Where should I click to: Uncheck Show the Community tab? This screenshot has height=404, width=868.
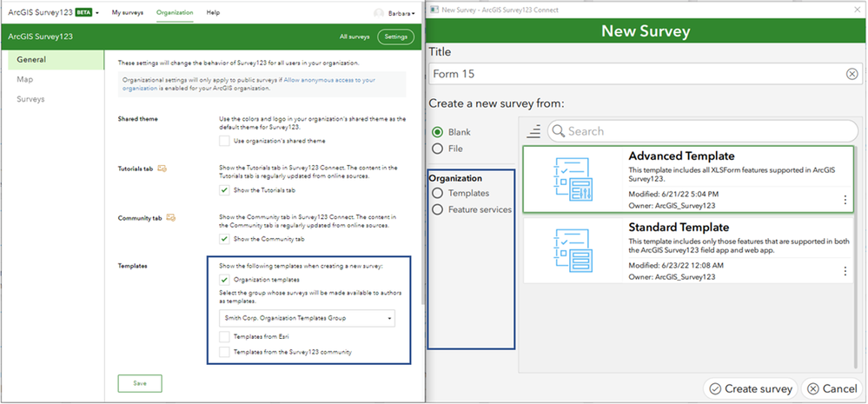coord(224,239)
